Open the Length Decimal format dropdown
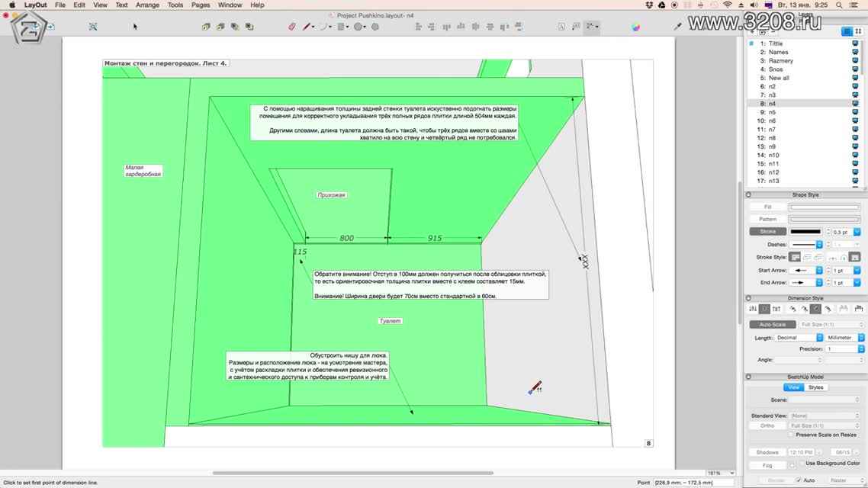 [799, 338]
